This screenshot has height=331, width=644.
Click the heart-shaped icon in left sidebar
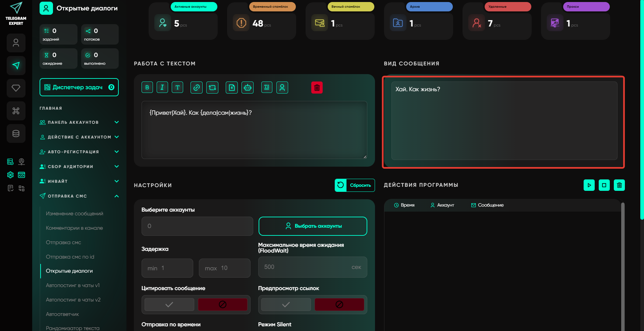tap(16, 88)
